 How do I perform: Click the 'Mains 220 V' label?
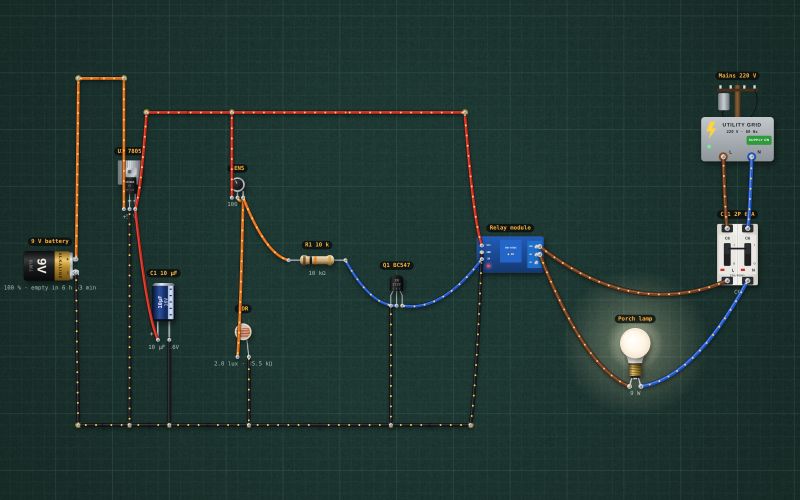(737, 76)
